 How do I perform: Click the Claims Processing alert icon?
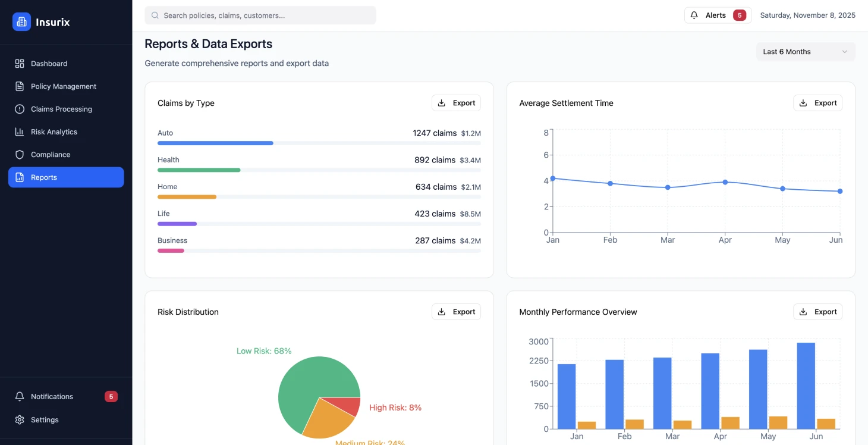point(20,109)
